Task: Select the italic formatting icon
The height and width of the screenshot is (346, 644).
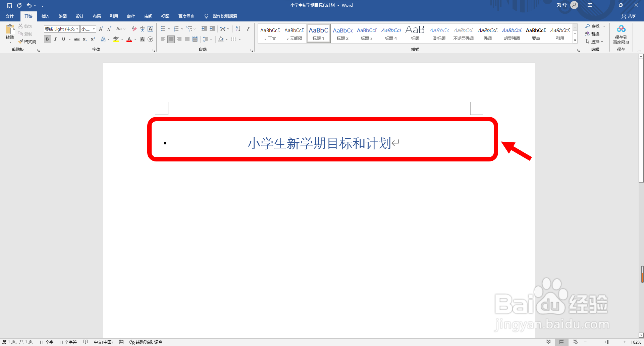Action: pos(55,39)
